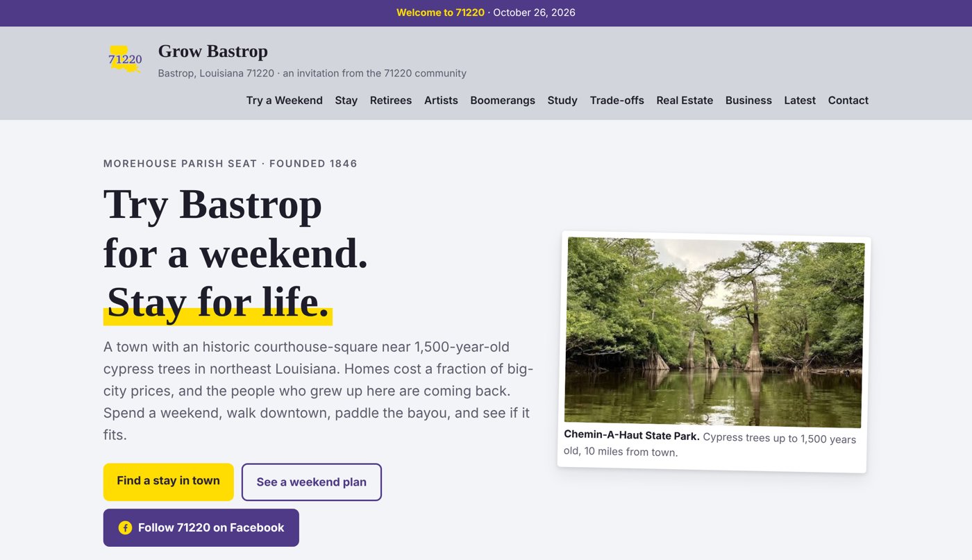Click the Try Bastrop heading line

(x=212, y=205)
